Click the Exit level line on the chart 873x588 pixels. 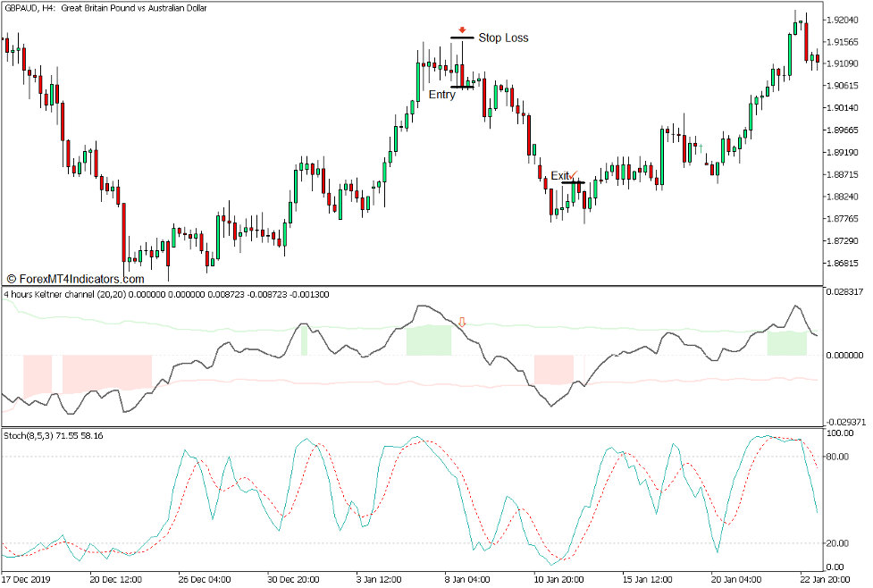(x=573, y=183)
